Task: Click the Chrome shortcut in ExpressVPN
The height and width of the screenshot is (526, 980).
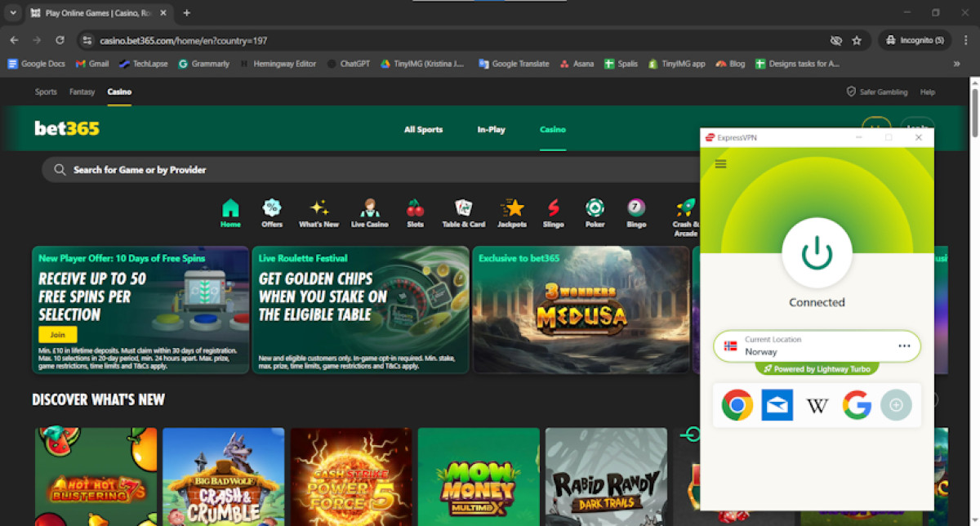Action: [737, 405]
